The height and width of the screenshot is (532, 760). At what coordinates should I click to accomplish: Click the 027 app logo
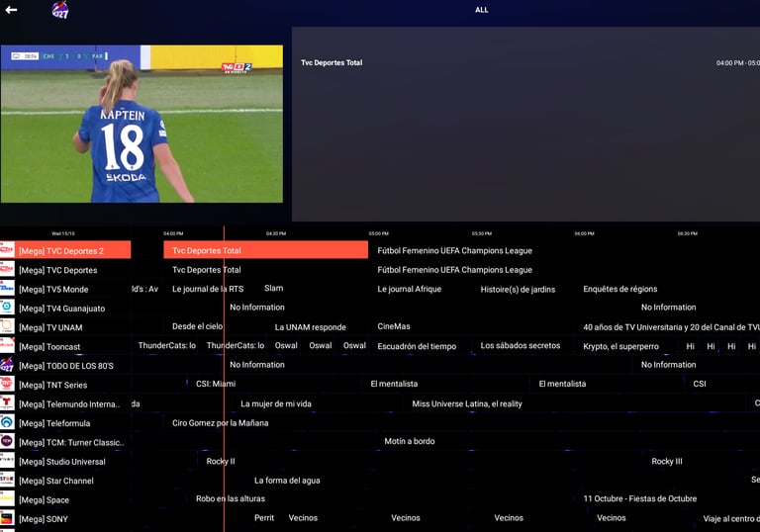[x=60, y=10]
